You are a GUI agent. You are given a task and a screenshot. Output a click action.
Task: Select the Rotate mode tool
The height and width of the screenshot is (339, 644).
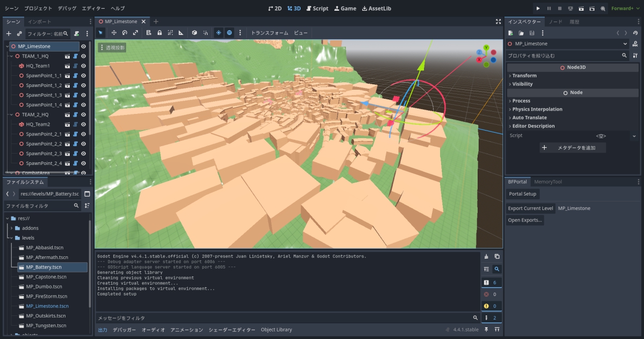tap(125, 33)
